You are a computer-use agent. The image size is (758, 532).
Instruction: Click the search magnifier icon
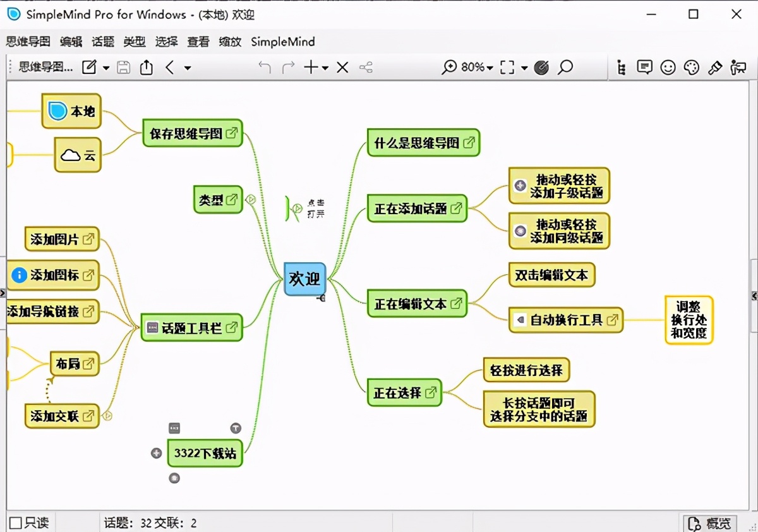click(565, 67)
